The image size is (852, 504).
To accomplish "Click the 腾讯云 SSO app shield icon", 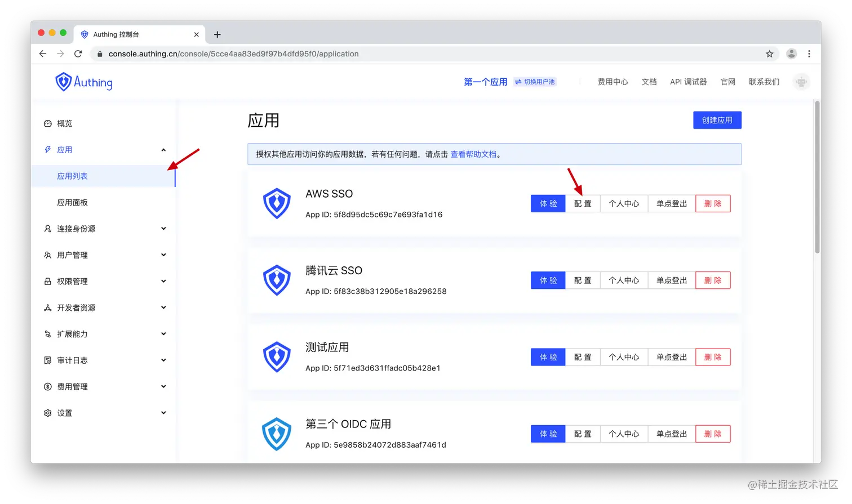I will [277, 280].
